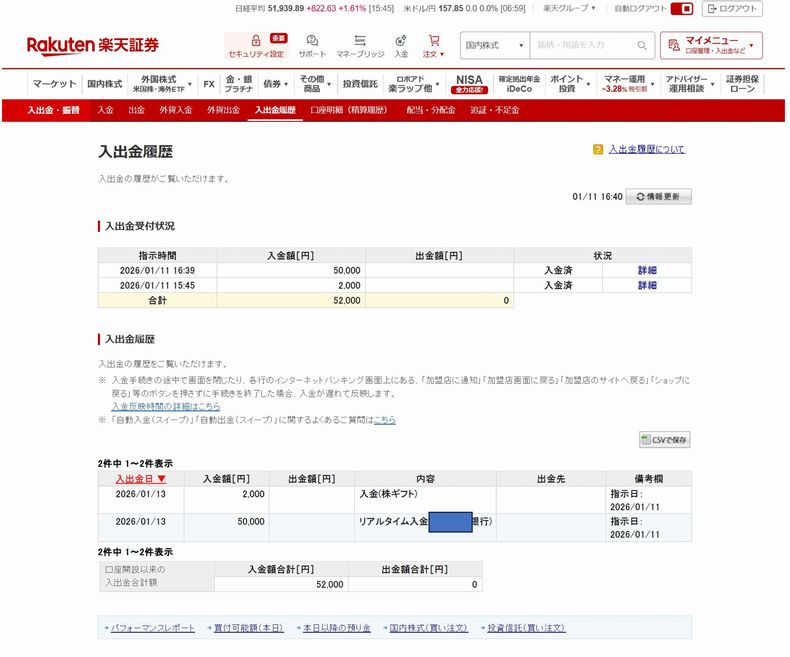Click the ログアウト button
This screenshot has height=657, width=790.
click(x=732, y=9)
